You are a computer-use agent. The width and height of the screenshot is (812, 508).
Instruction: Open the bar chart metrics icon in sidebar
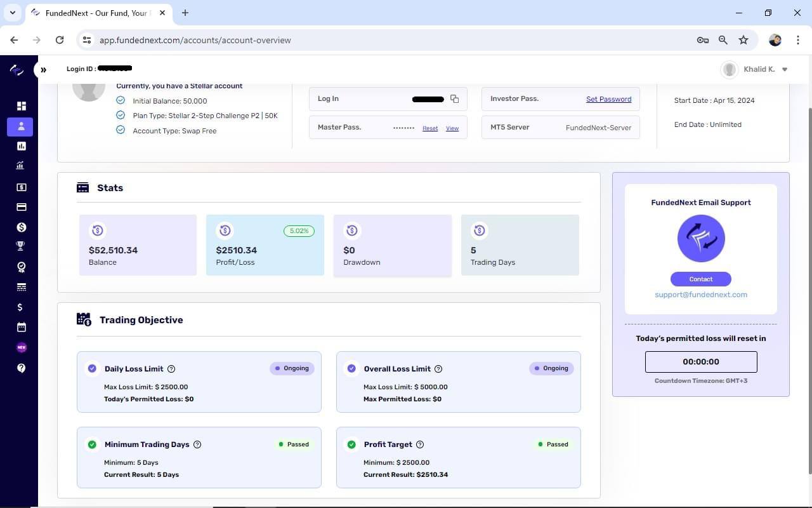point(21,146)
